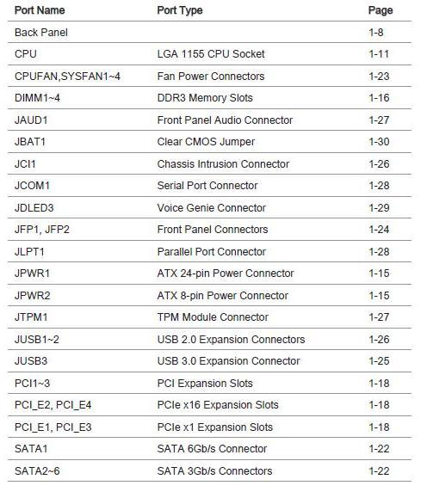The image size is (427, 504).
Task: Click Clear CMOS Jumper text
Action: pyautogui.click(x=206, y=142)
